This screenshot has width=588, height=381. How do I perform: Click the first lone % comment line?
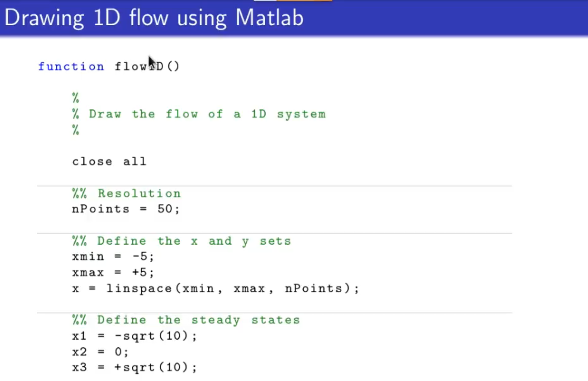pyautogui.click(x=76, y=98)
